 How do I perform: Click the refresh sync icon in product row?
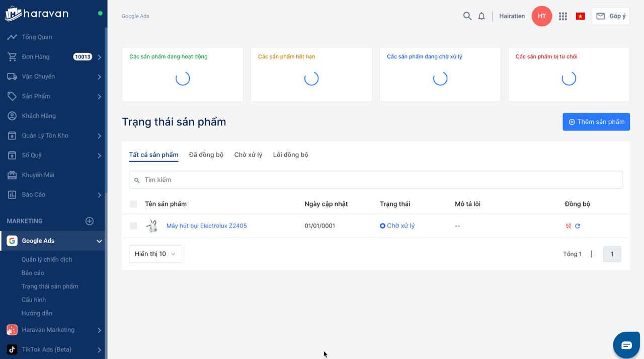click(578, 226)
